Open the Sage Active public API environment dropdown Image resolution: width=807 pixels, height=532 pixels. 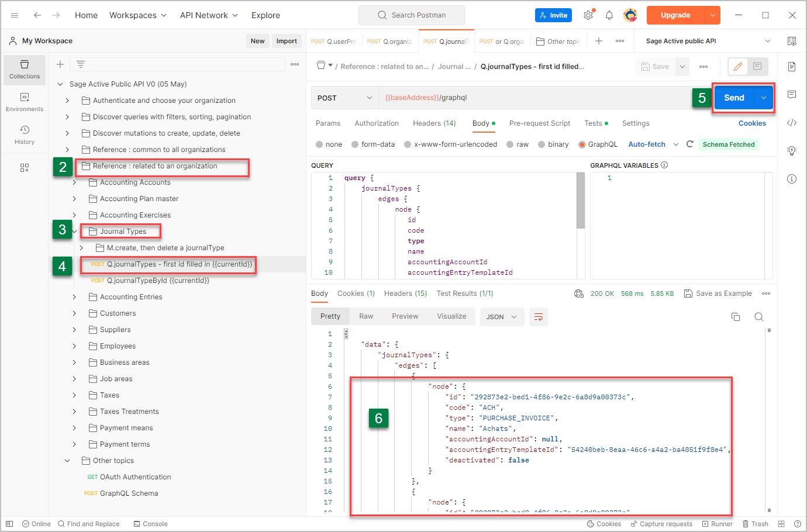pos(708,41)
